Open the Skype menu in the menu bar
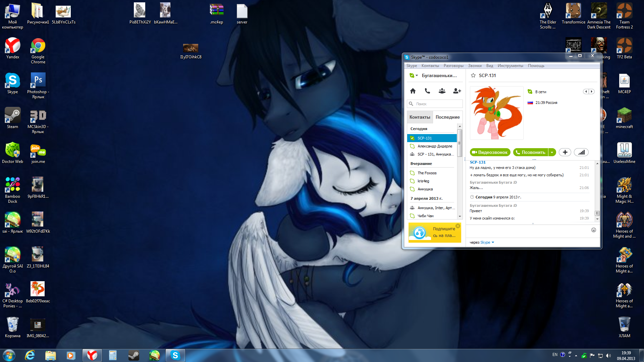 [412, 66]
